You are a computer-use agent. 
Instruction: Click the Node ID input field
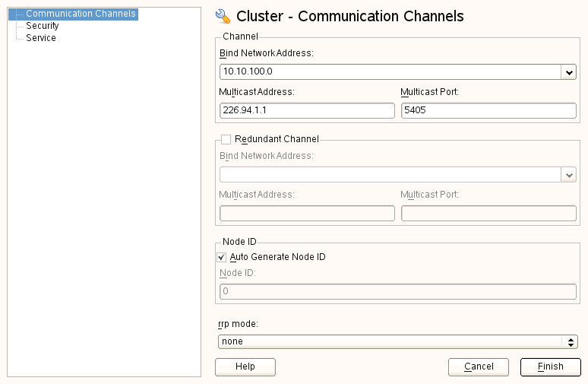(397, 291)
